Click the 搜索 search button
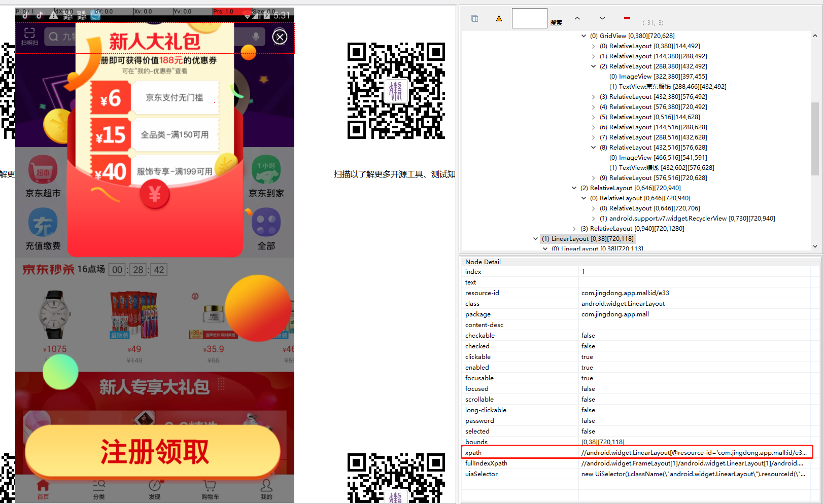 coord(556,22)
